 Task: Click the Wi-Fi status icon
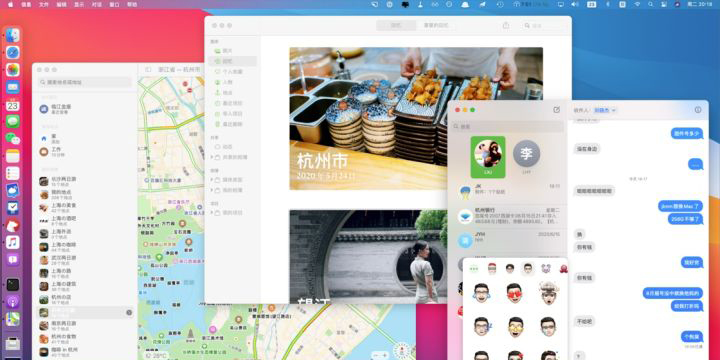click(x=637, y=4)
